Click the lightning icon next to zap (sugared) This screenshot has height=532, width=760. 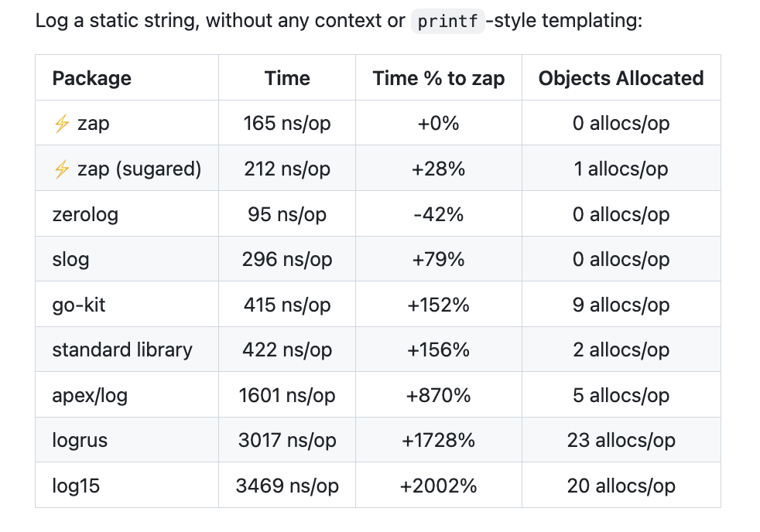pos(62,169)
